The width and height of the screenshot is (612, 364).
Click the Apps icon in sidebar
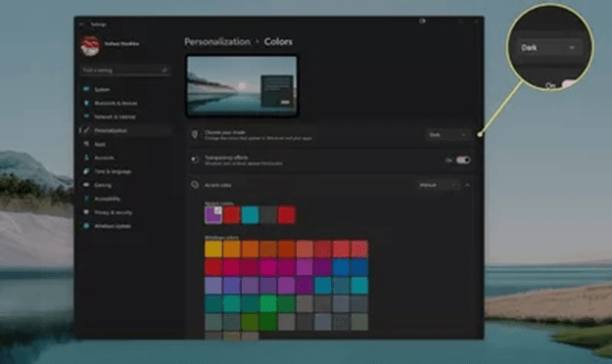coord(86,144)
